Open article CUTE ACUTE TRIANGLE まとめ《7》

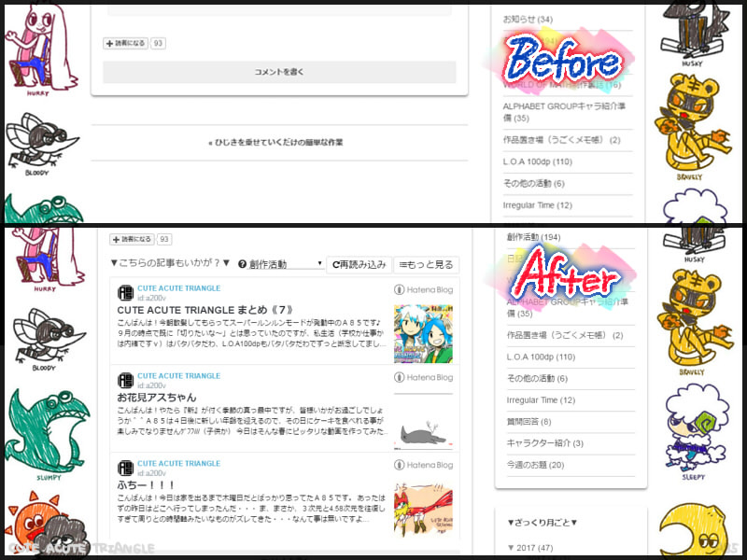204,310
